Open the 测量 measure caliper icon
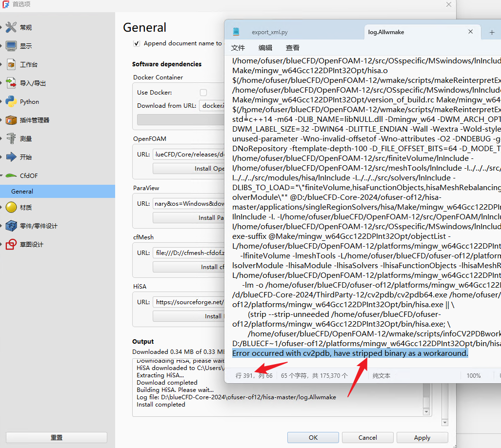 pos(11,138)
